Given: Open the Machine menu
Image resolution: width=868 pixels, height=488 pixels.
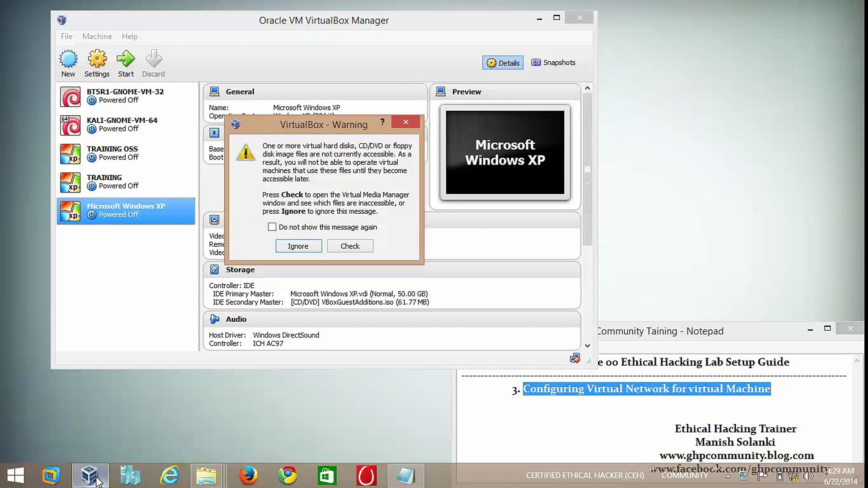Looking at the screenshot, I should click(97, 36).
